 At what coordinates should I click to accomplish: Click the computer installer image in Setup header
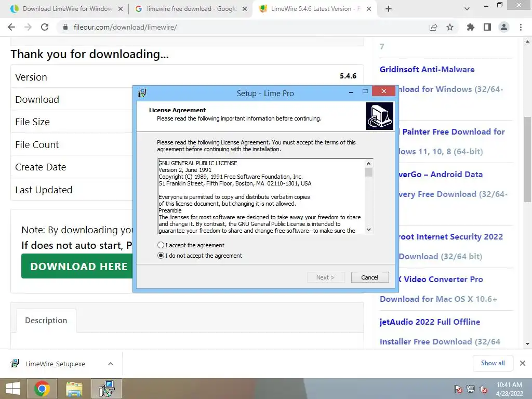coord(379,116)
